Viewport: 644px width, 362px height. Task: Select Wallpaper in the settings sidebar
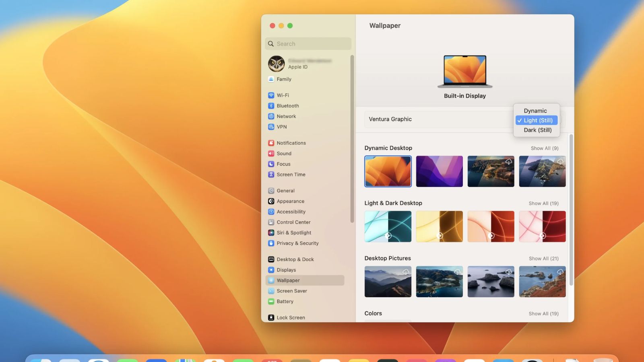coord(305,280)
